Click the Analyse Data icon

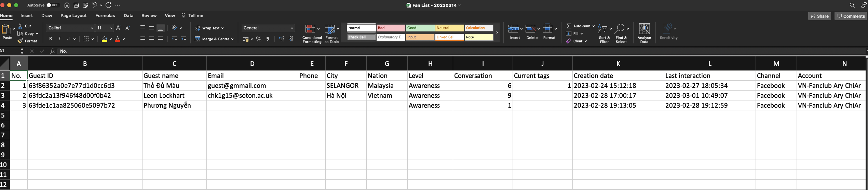tap(644, 29)
